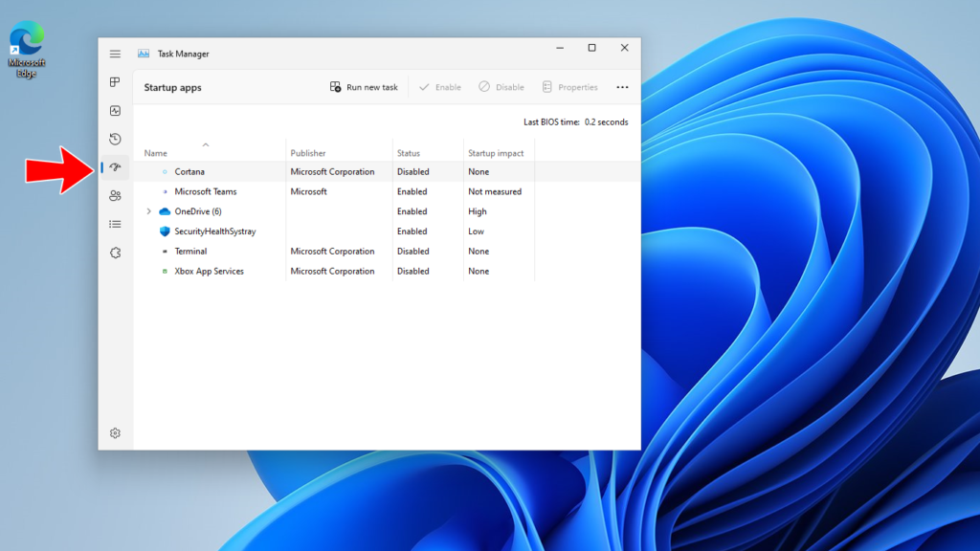Click the Enable button

point(440,87)
